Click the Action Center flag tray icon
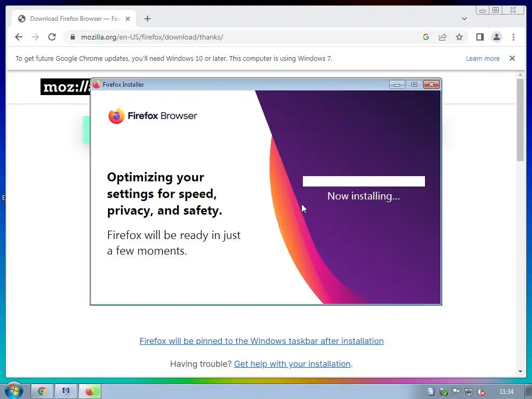Screen dimensions: 532x399 (456, 392)
